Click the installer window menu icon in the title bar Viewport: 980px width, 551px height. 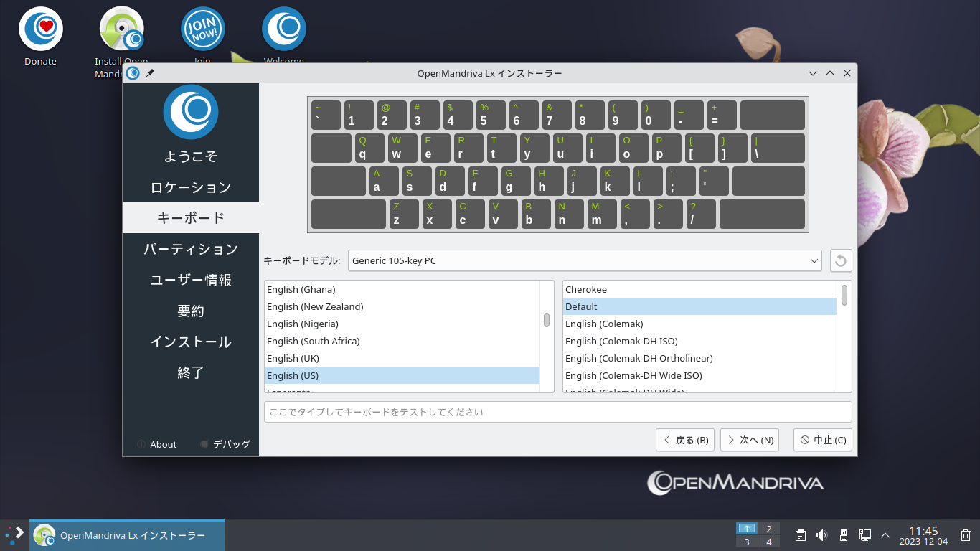tap(133, 73)
